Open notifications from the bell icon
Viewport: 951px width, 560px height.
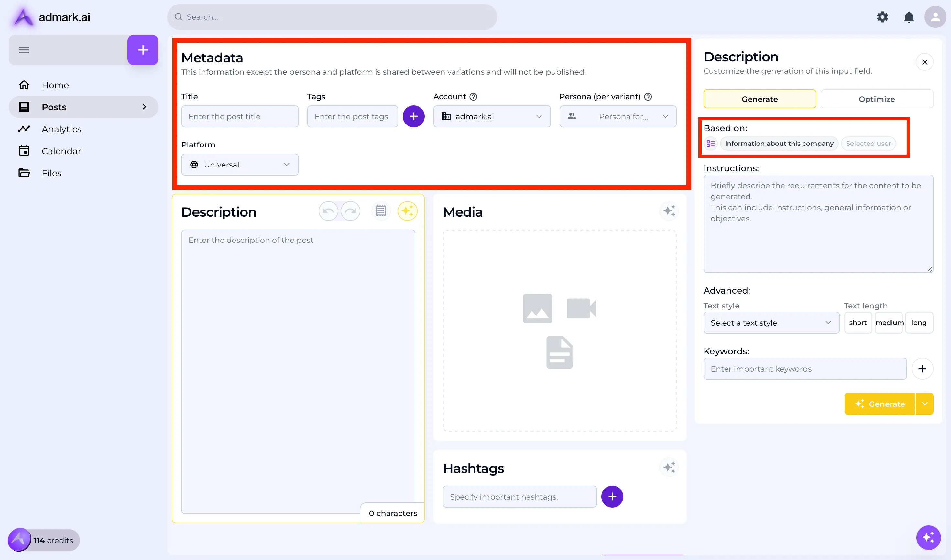click(x=909, y=17)
